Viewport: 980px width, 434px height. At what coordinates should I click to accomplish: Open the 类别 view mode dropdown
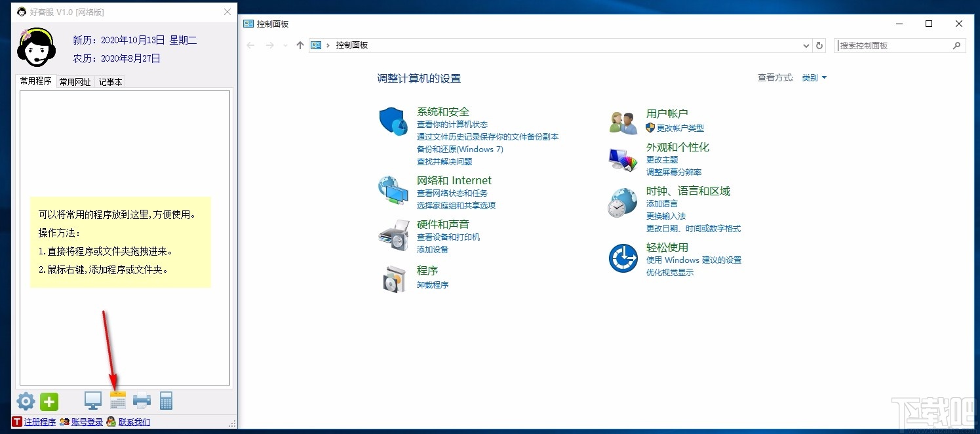(814, 77)
